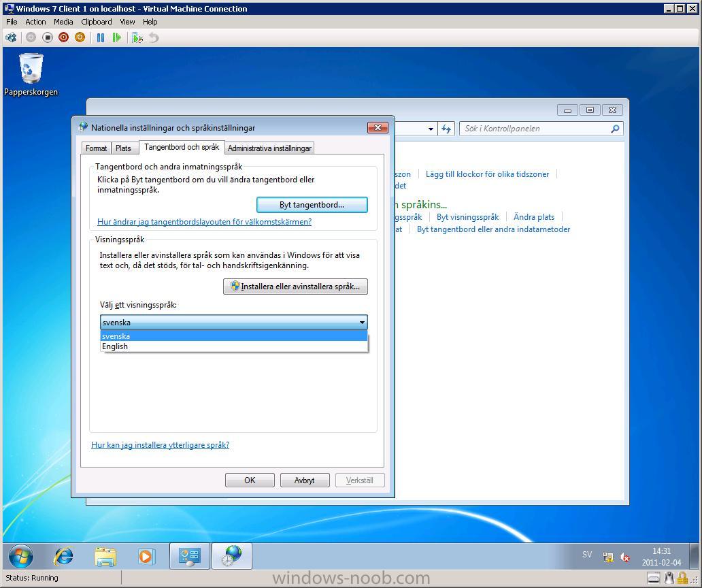Open the Help menu
702x588 pixels.
150,22
